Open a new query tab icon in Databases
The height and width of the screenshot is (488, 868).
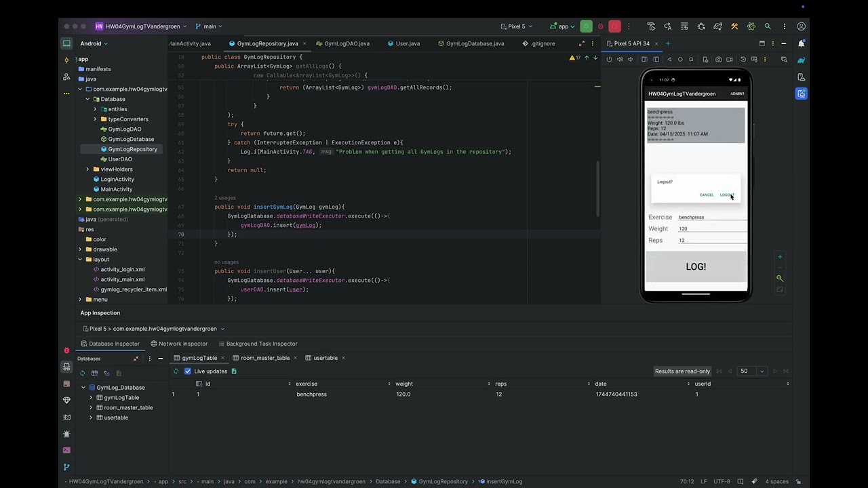tap(94, 373)
